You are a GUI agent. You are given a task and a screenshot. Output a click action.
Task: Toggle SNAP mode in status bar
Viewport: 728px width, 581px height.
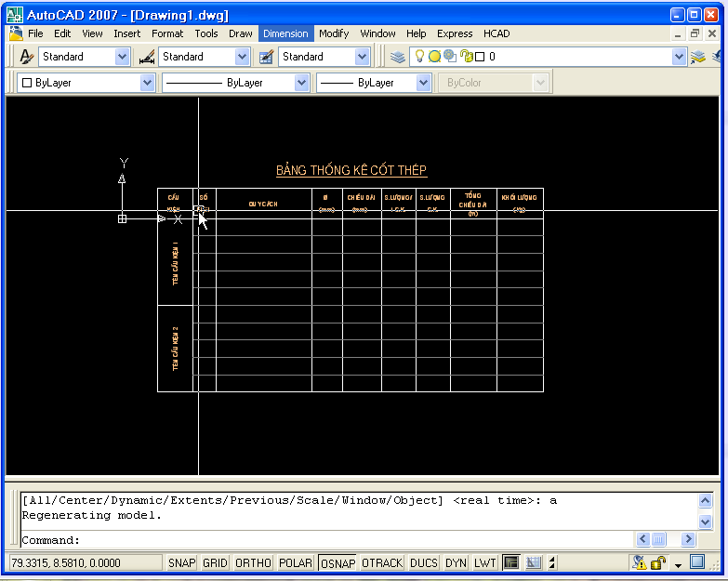[181, 562]
